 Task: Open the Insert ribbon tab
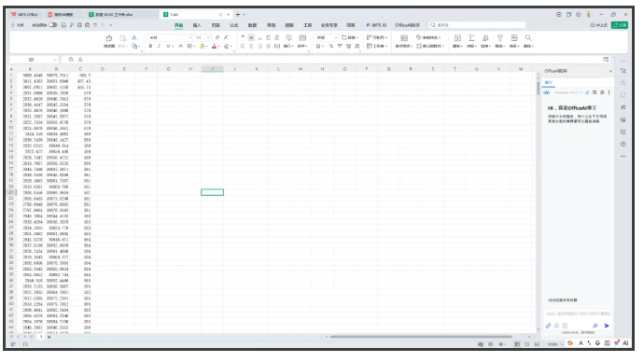(x=197, y=25)
